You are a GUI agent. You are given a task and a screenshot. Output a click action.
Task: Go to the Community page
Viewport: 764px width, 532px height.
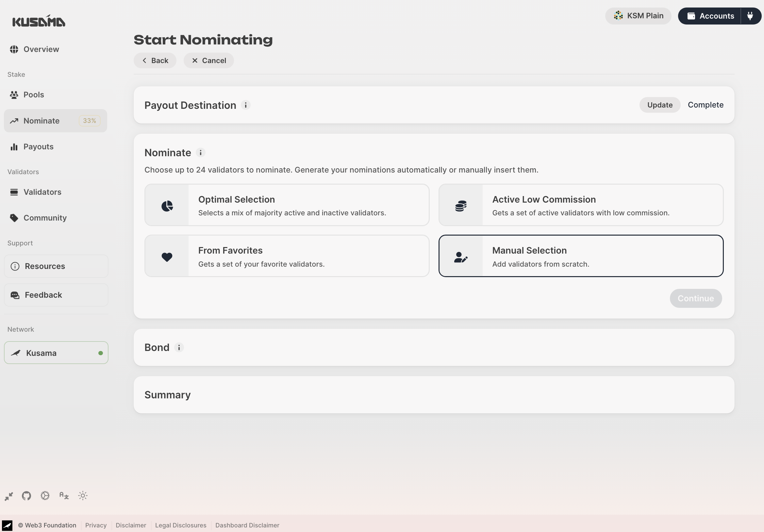coord(45,218)
